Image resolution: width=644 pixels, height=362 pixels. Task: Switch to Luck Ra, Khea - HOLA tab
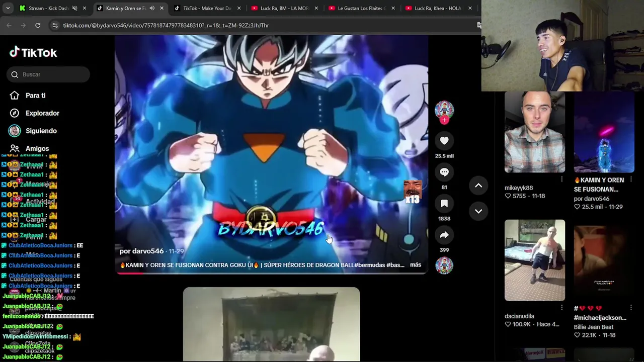tap(438, 8)
